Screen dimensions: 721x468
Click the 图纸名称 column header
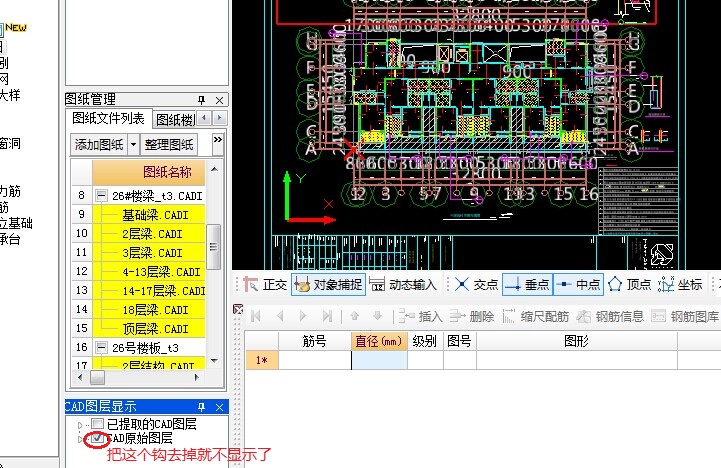149,172
